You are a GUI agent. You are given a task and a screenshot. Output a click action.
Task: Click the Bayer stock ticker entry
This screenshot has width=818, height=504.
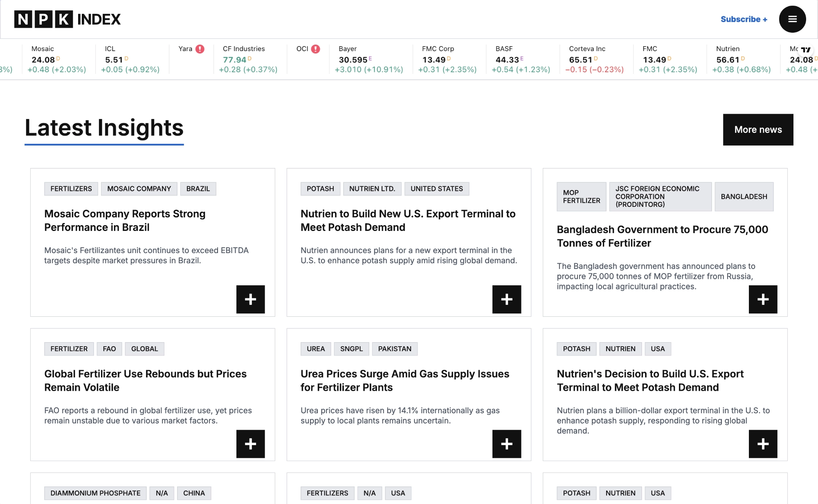[368, 59]
